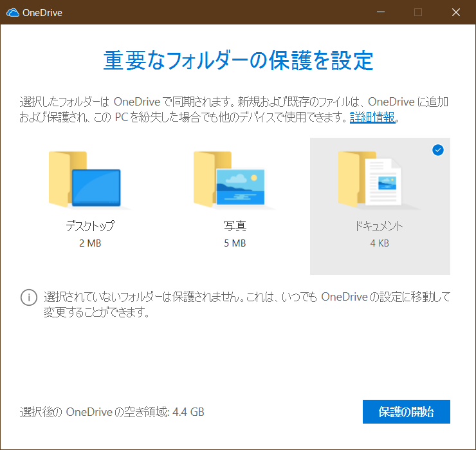Click the 5 MB size text
The image size is (476, 450).
pos(235,243)
